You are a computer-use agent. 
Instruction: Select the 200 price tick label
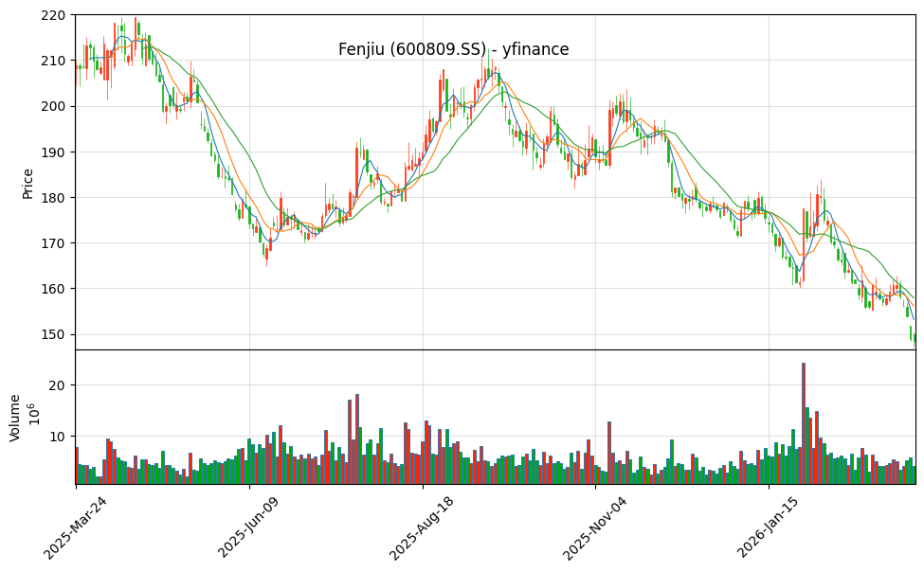pyautogui.click(x=54, y=107)
